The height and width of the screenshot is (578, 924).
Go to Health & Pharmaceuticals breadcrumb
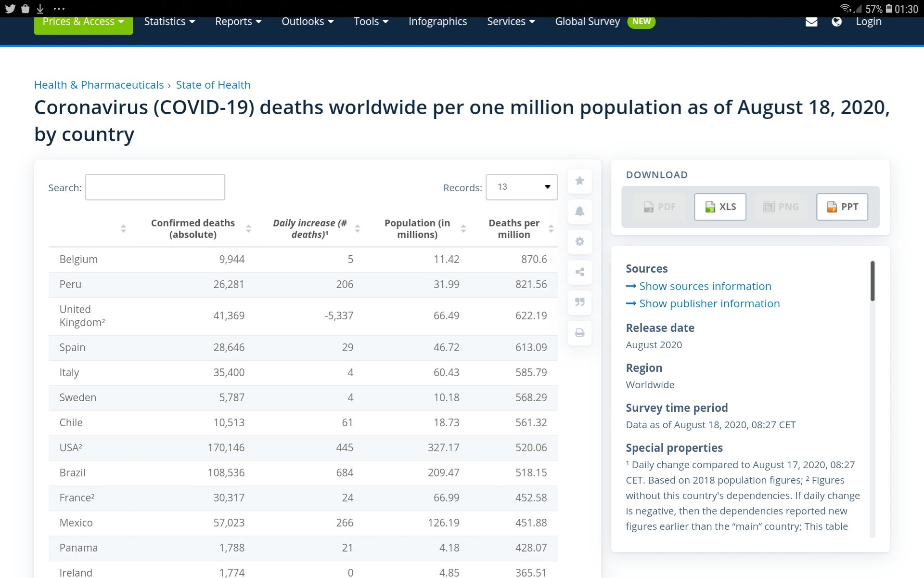99,85
